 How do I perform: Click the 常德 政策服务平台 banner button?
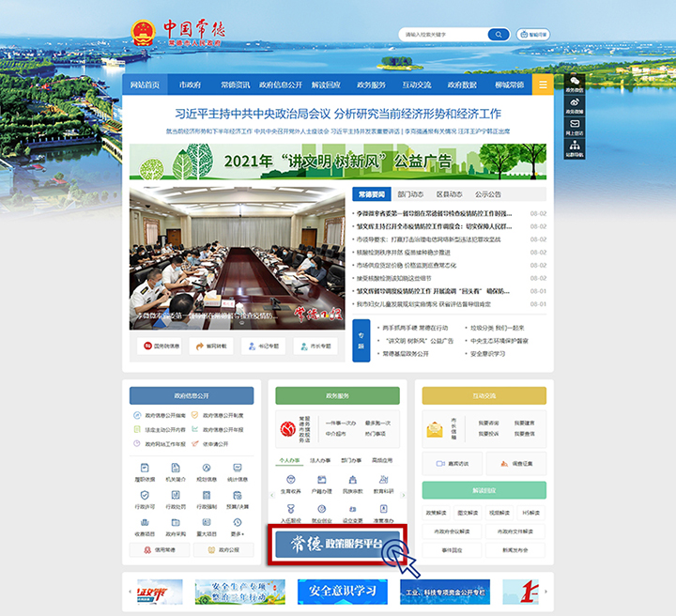tap(338, 545)
